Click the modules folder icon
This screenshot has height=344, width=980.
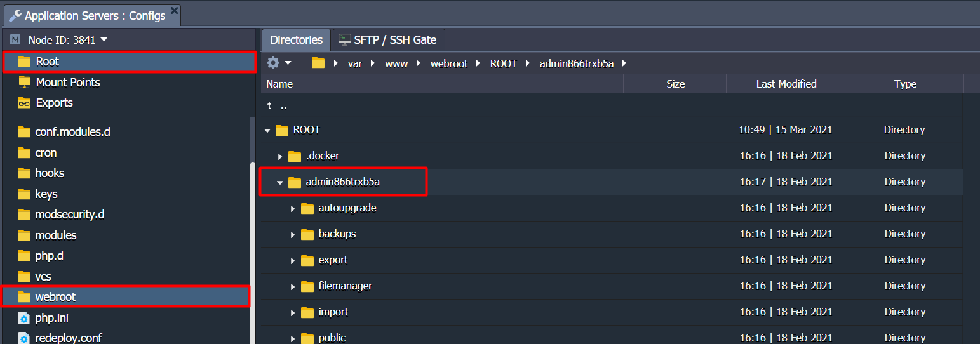pos(24,235)
